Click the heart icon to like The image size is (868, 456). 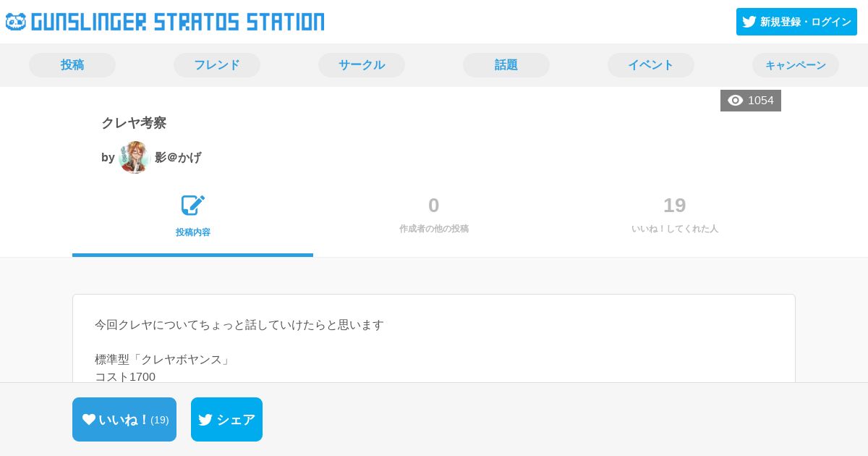[x=89, y=419]
